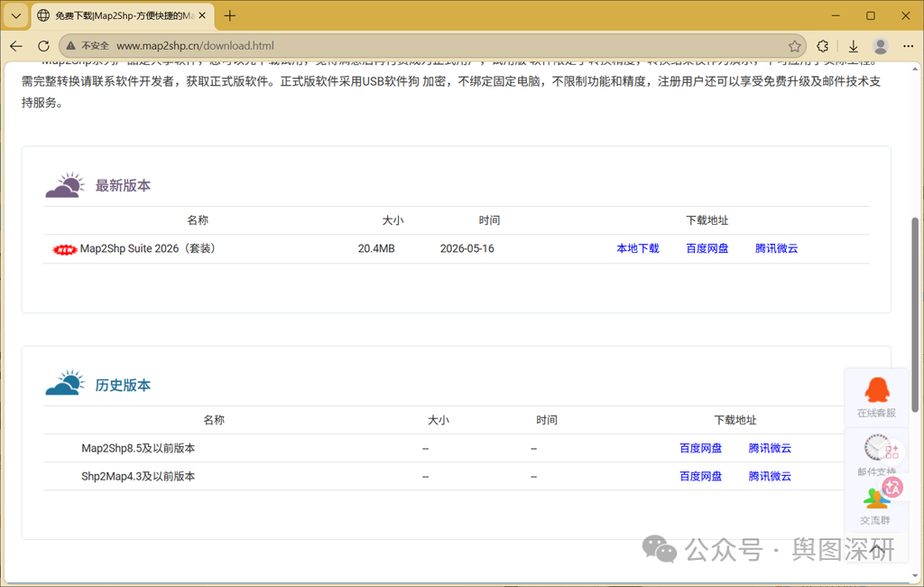The image size is (924, 587).
Task: Click the 名称 header in 历史版本 table
Action: coord(214,420)
